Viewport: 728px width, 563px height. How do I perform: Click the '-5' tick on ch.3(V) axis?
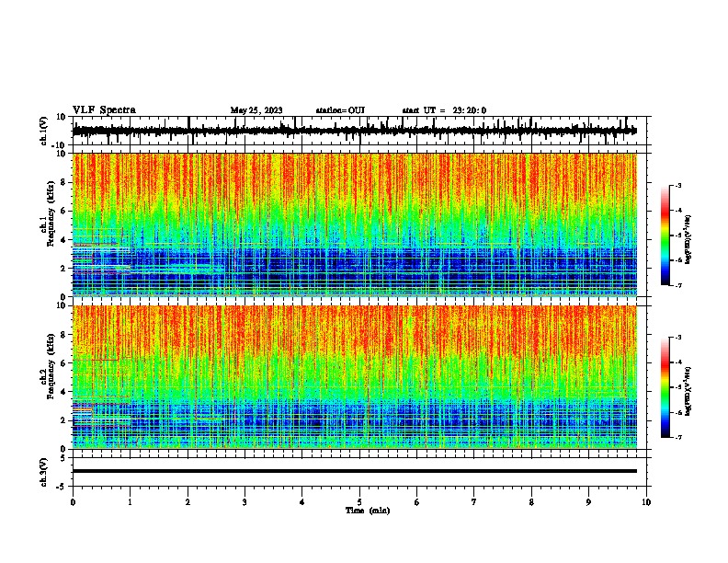[x=63, y=487]
